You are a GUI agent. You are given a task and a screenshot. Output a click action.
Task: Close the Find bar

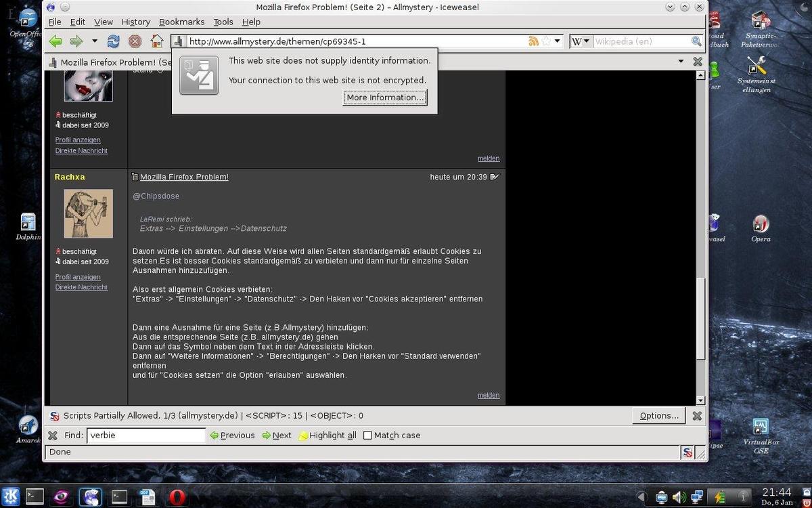(x=53, y=436)
